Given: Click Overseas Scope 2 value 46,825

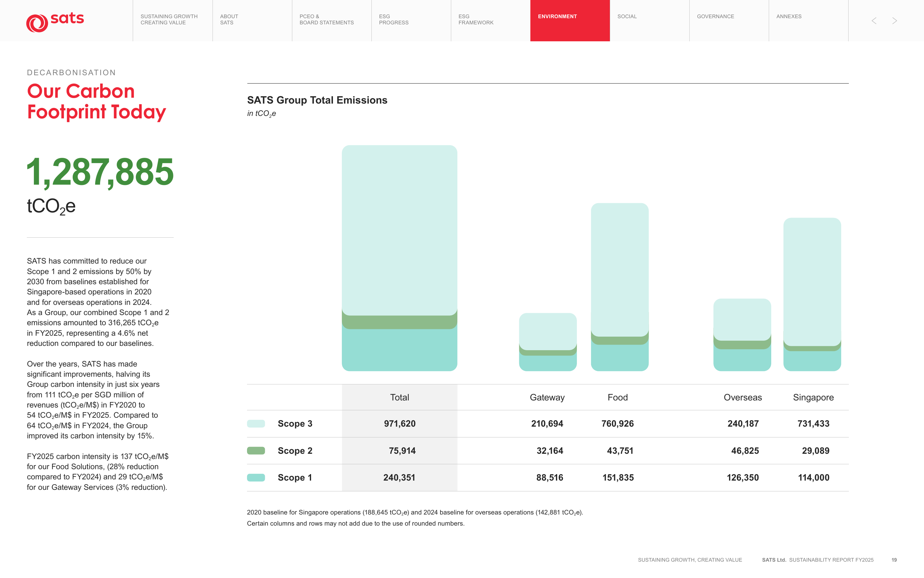Looking at the screenshot, I should click(x=745, y=451).
